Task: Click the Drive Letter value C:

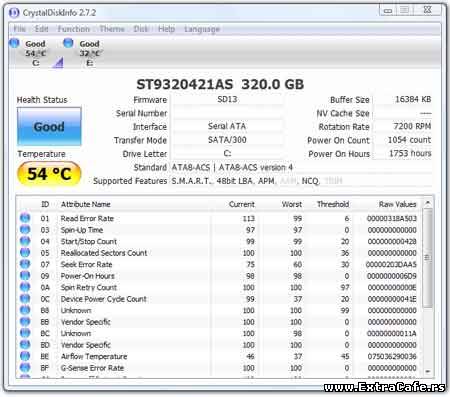Action: pyautogui.click(x=227, y=153)
